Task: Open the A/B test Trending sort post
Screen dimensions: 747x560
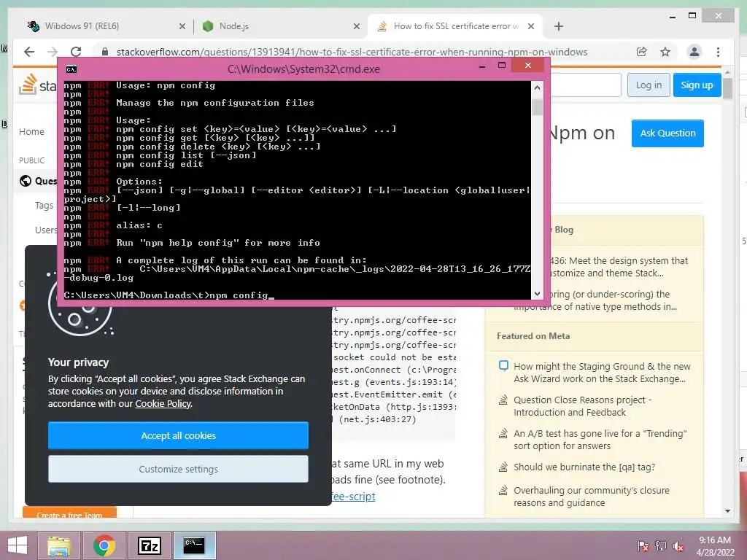Action: 600,440
